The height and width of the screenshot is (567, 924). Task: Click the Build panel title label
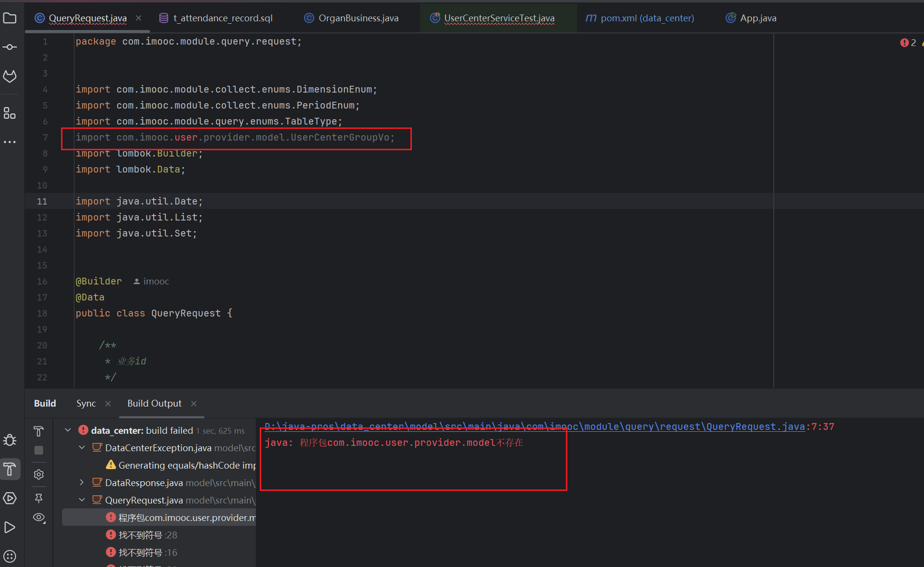[x=45, y=403]
